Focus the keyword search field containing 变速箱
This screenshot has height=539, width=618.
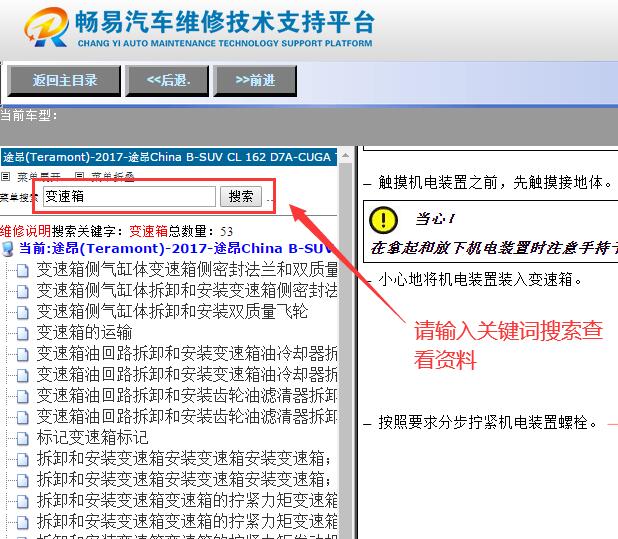coord(129,196)
